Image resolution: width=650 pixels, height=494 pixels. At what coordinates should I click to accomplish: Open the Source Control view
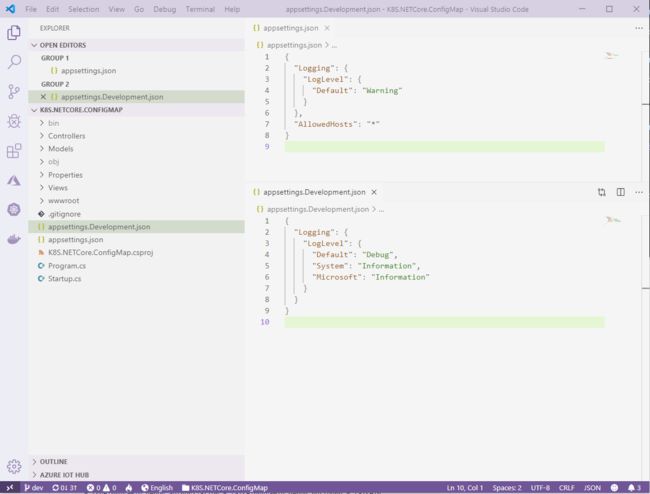[x=14, y=92]
